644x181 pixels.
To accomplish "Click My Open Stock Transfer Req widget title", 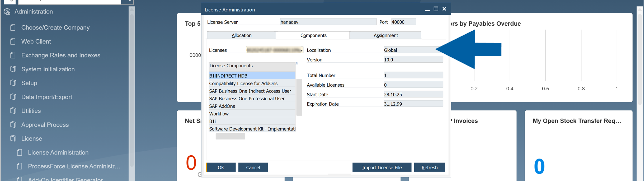I will pos(577,121).
